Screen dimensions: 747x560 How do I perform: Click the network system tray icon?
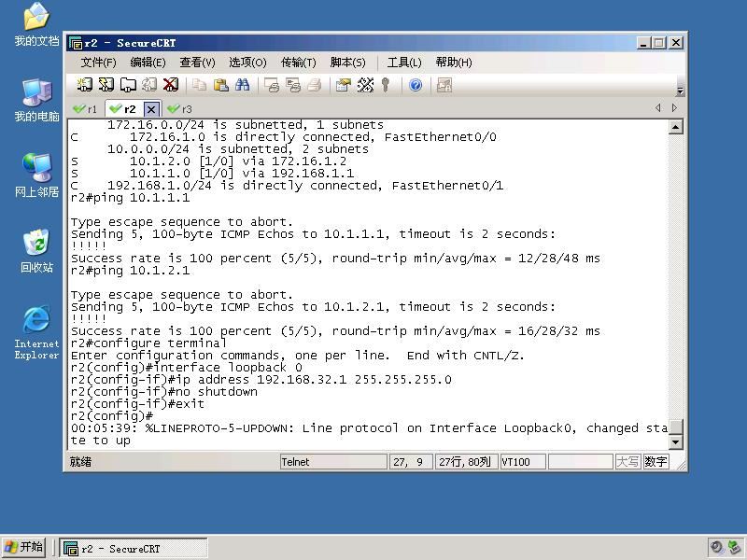click(736, 548)
